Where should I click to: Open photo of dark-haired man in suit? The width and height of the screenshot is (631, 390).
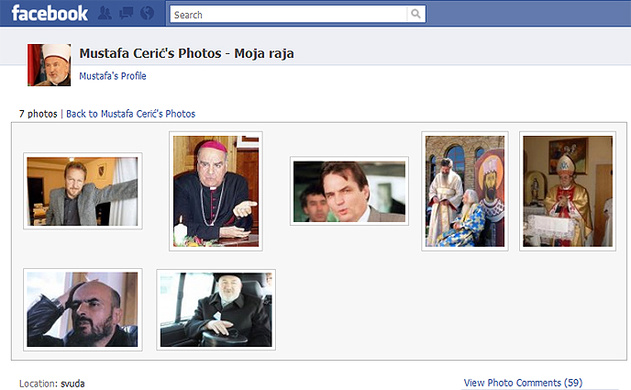click(x=349, y=191)
